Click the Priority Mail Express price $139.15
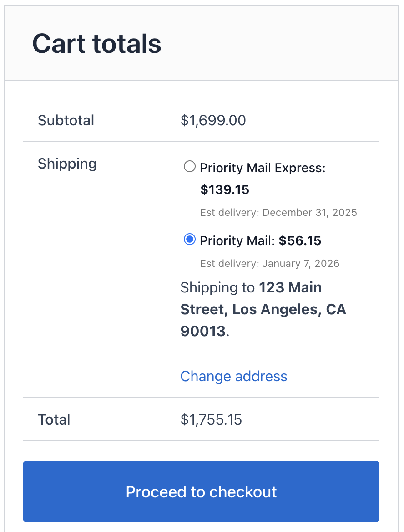Viewport: 404px width, 532px height. (x=225, y=189)
